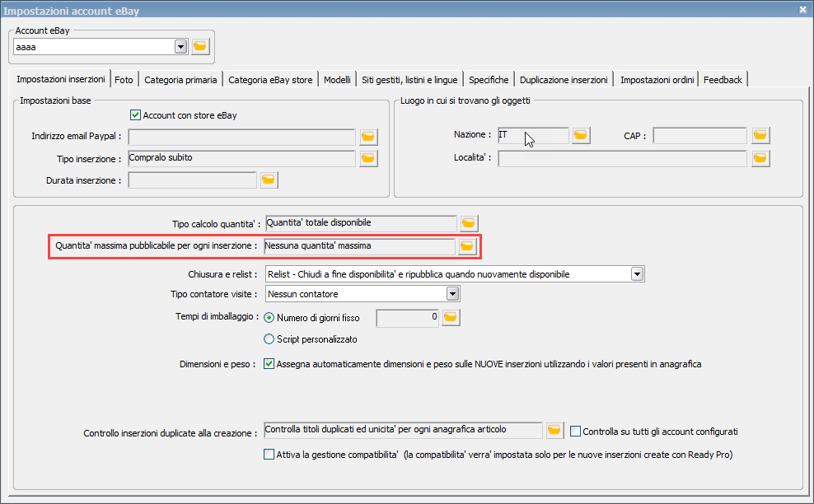
Task: Click Nessuna quantita' massima field
Action: click(360, 246)
